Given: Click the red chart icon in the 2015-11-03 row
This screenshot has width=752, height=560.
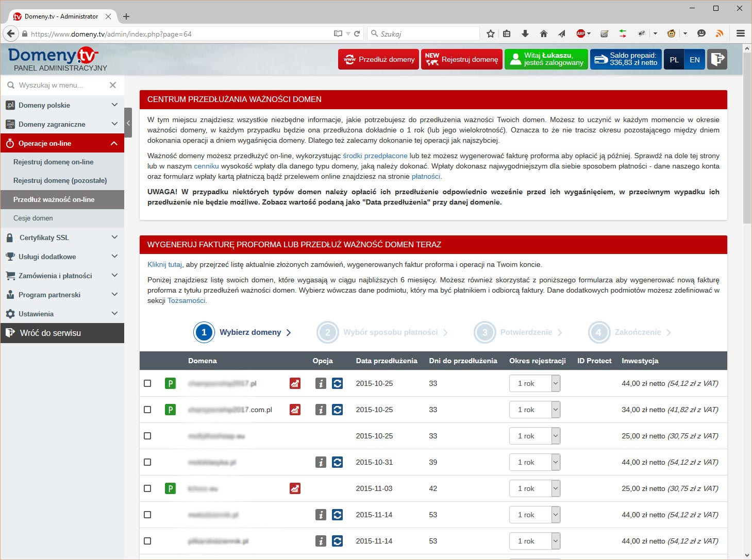Looking at the screenshot, I should [x=295, y=488].
